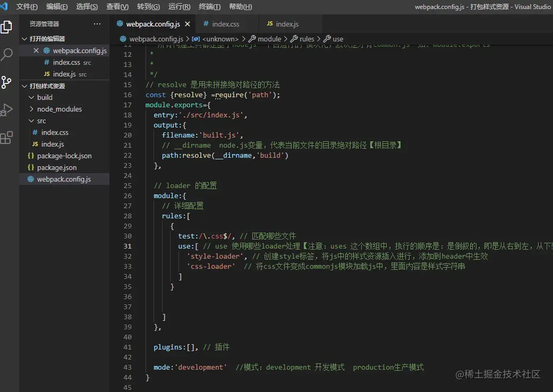Viewport: 553px width, 392px height.
Task: Open package-lock.json in file tree
Action: tap(64, 156)
